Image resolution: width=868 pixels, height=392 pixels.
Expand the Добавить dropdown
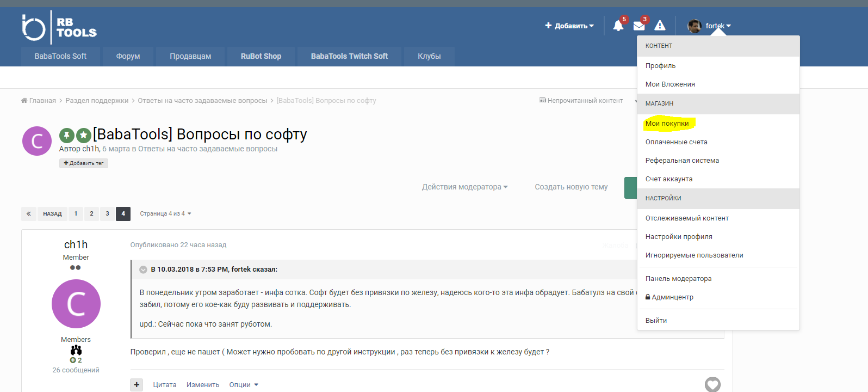569,26
